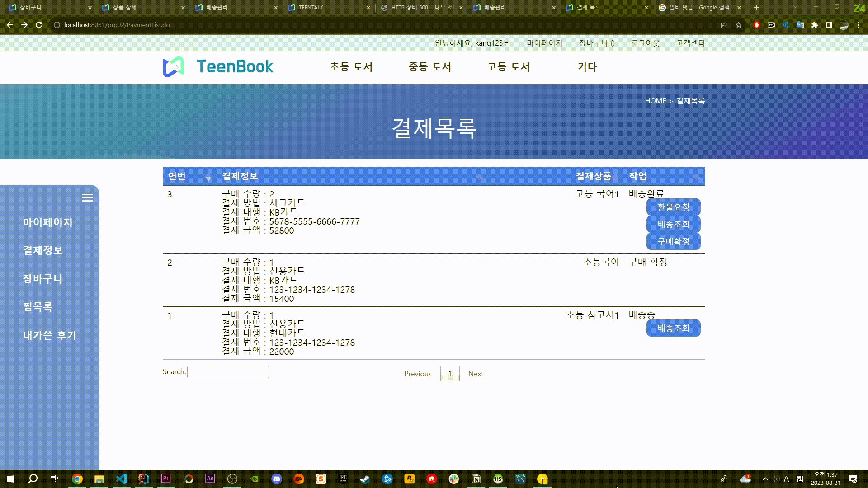Toggle the sidebar hamburger menu icon
The image size is (868, 488).
tap(87, 198)
